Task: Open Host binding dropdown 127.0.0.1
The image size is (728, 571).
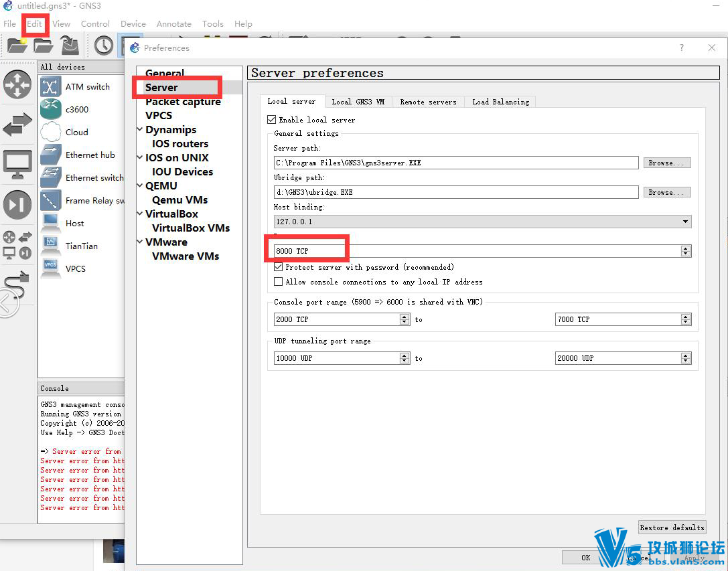Action: [482, 222]
